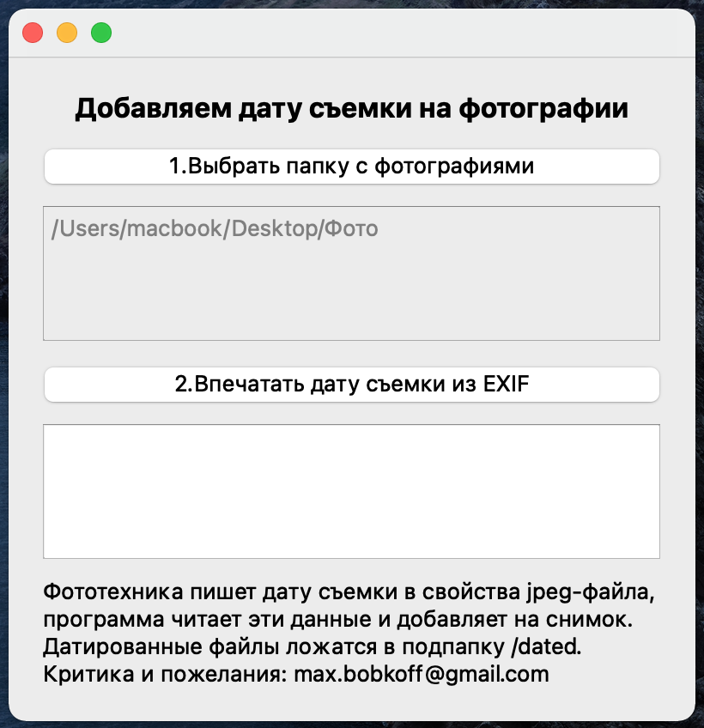The width and height of the screenshot is (704, 728).
Task: Click the "/dated." subfolder name in description
Action: point(546,646)
